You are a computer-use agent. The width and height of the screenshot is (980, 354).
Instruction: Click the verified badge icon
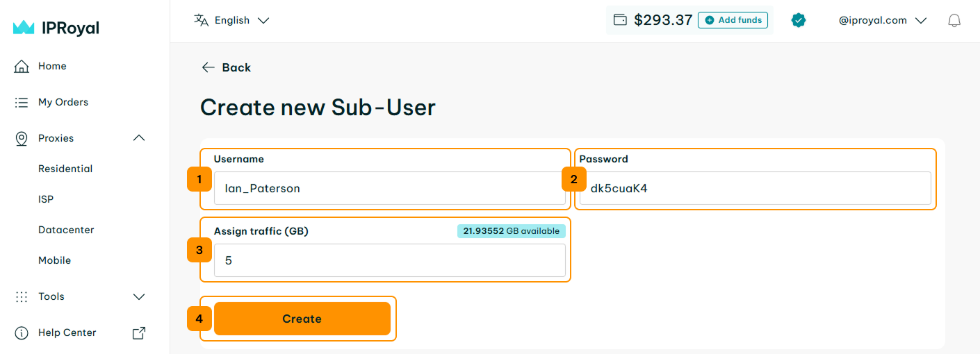799,21
